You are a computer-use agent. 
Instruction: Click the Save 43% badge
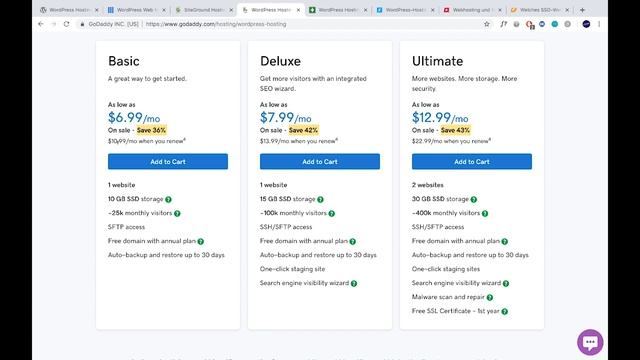tap(455, 130)
